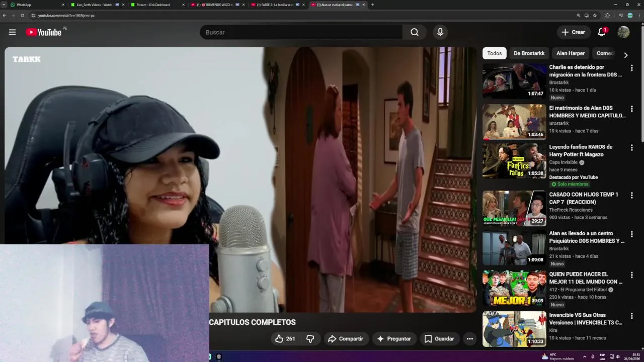The height and width of the screenshot is (362, 644).
Task: Open options for Leyendo fanfics RAROS video
Action: (631, 147)
